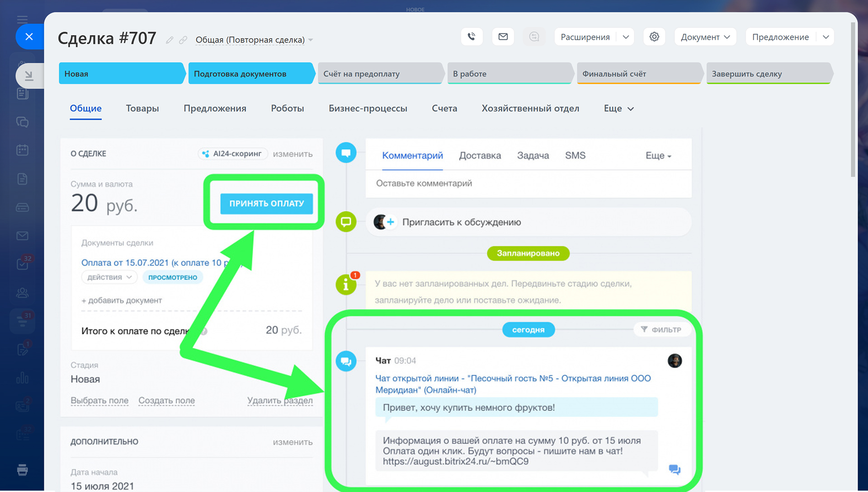The image size is (868, 492).
Task: Click the ПРИНЯТЬ ОПЛАТУ button
Action: tap(267, 203)
